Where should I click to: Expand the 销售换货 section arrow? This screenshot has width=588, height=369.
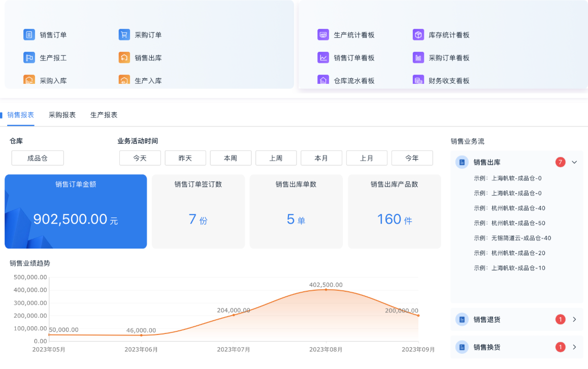(x=574, y=347)
